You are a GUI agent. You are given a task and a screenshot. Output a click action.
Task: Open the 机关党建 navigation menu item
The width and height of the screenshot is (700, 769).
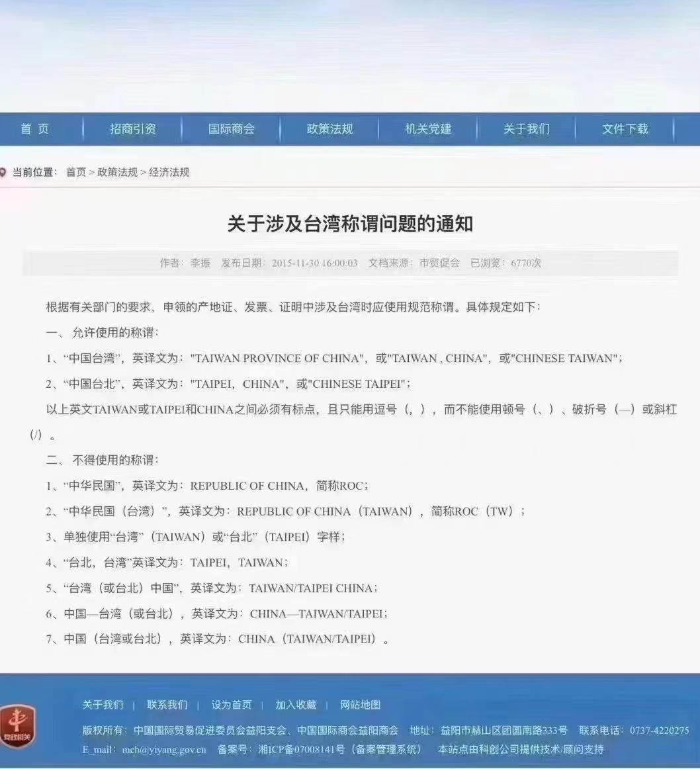tap(429, 130)
